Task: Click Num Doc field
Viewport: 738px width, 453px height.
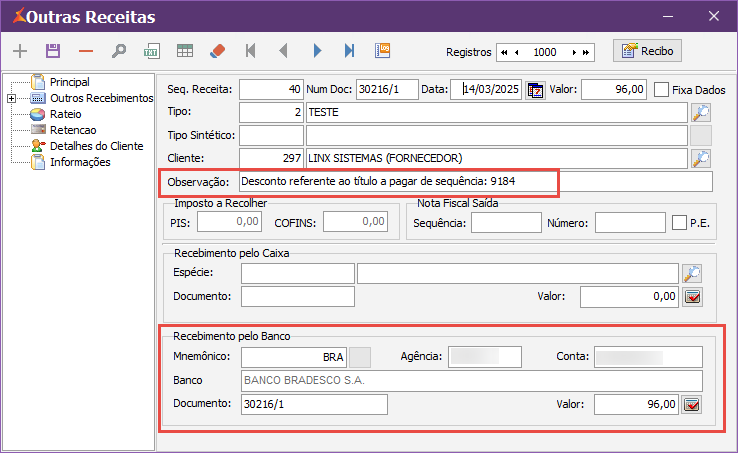Action: (x=387, y=89)
